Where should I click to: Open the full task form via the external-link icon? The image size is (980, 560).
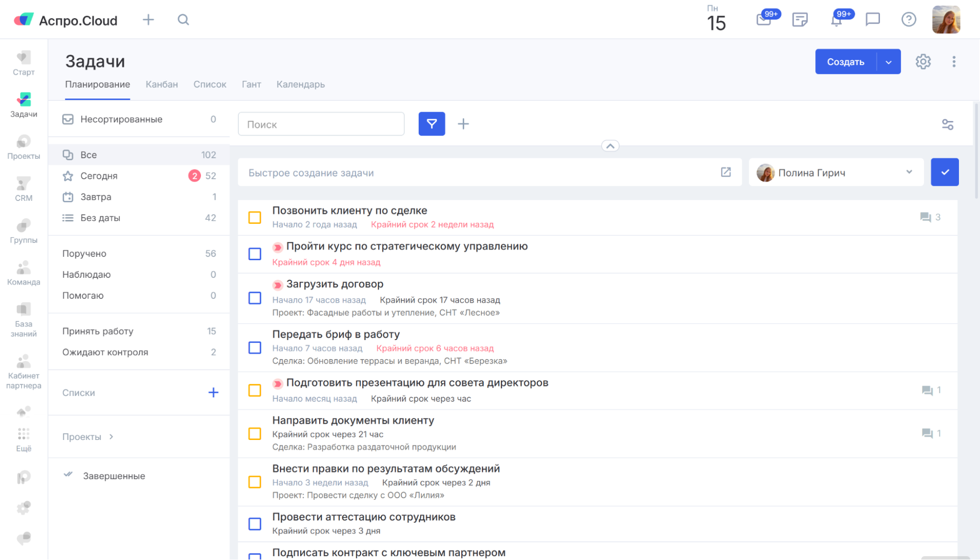point(726,172)
